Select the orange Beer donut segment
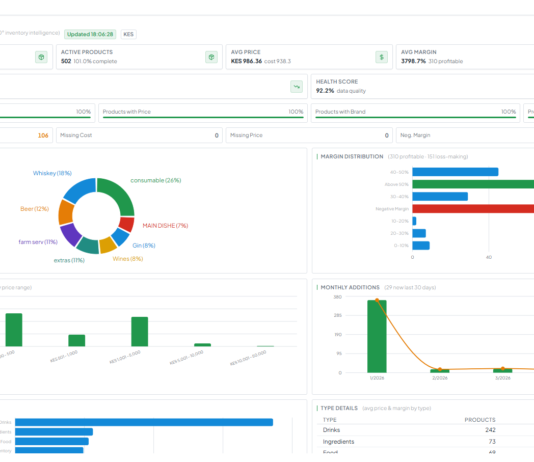 pyautogui.click(x=65, y=212)
